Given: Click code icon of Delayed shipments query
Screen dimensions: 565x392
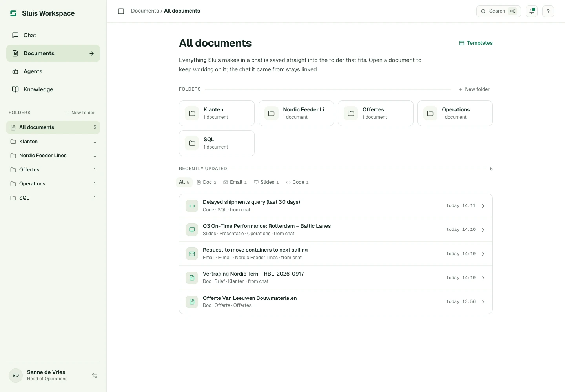Looking at the screenshot, I should point(192,206).
